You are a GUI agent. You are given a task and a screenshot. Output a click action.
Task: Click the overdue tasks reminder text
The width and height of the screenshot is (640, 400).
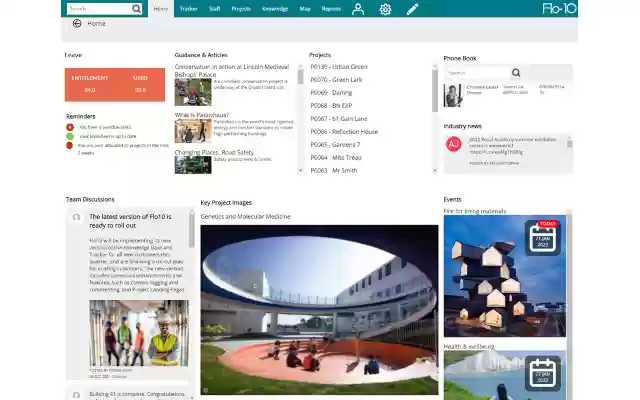(x=105, y=127)
